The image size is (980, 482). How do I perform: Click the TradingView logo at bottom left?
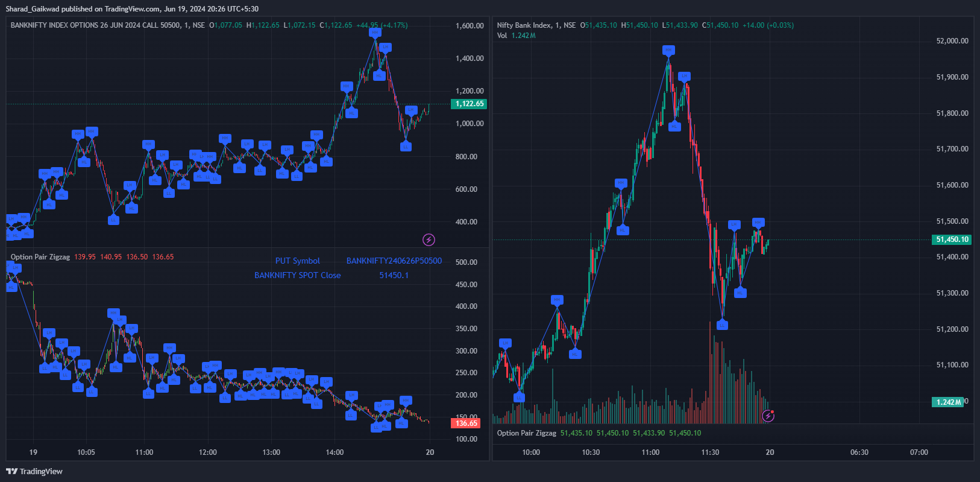point(34,471)
